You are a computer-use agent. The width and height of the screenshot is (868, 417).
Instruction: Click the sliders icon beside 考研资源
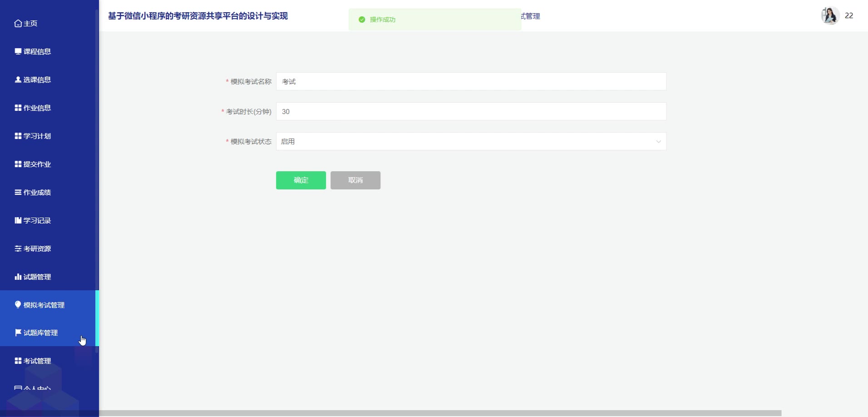click(x=18, y=248)
